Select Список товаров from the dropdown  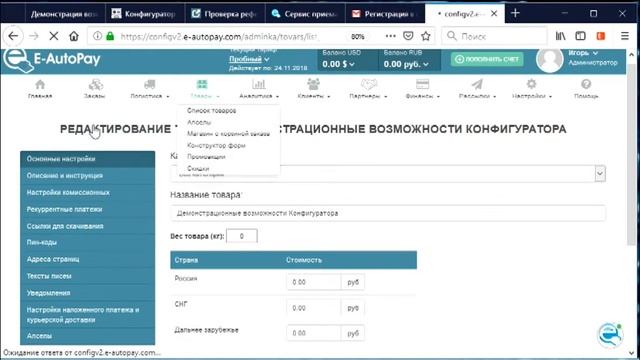click(x=211, y=111)
